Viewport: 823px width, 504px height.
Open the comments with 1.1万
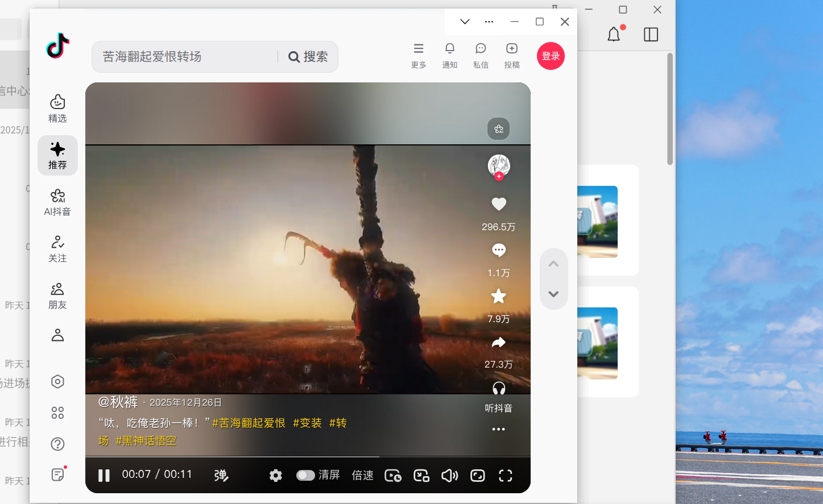[x=499, y=250]
